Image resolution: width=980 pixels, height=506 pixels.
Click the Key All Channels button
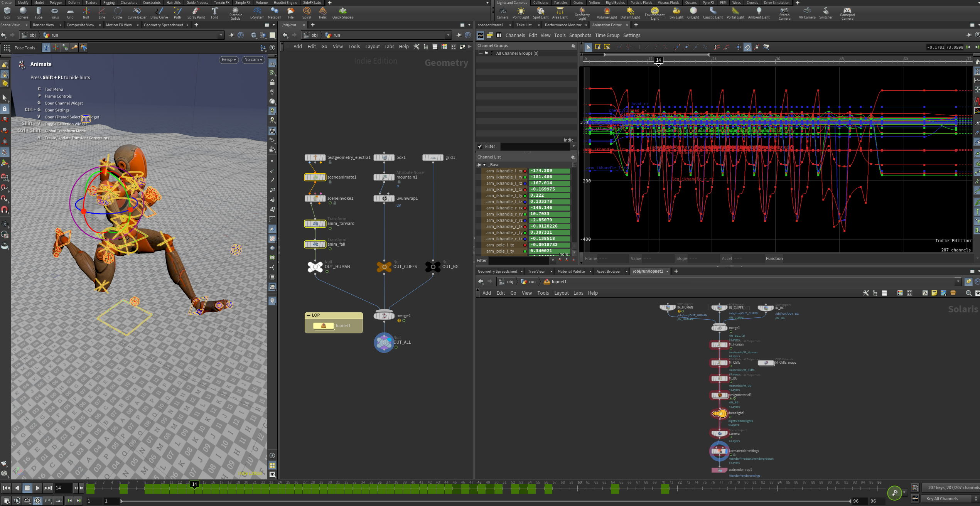941,499
